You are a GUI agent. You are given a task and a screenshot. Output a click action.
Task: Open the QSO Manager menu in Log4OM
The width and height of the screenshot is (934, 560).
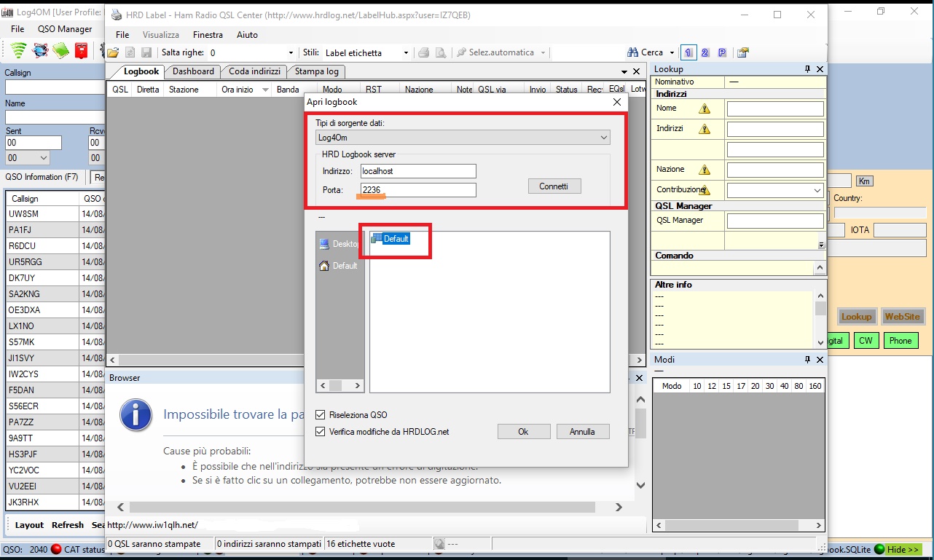coord(65,29)
